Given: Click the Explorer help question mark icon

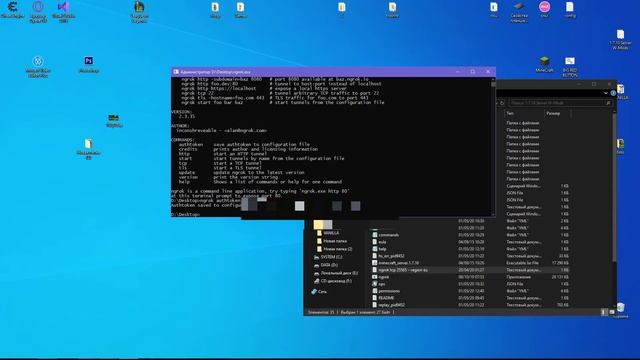Looking at the screenshot, I should tap(613, 93).
